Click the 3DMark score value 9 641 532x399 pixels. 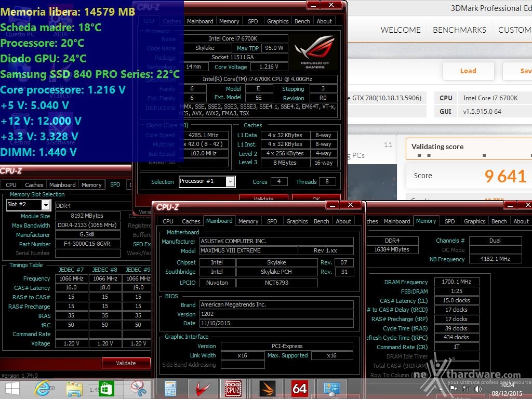(x=505, y=176)
